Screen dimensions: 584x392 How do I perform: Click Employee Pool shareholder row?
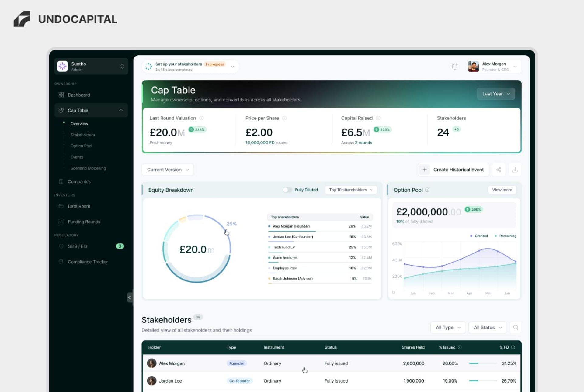[320, 268]
